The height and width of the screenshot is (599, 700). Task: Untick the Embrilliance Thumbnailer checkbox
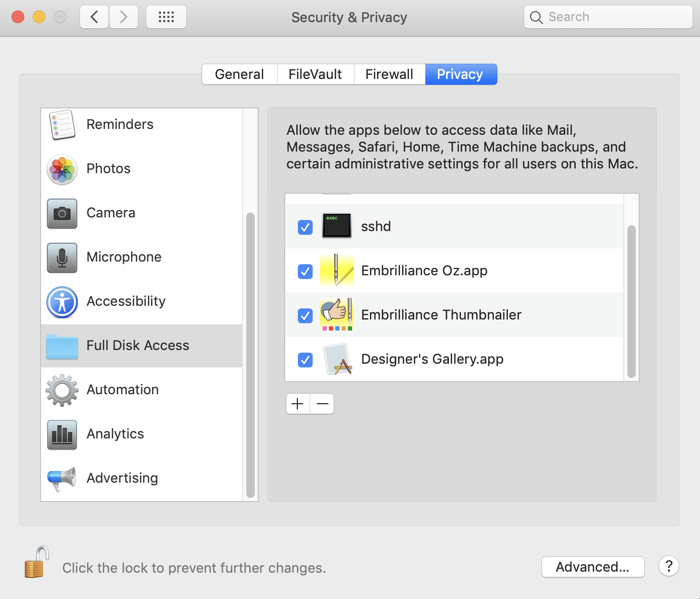(x=305, y=316)
